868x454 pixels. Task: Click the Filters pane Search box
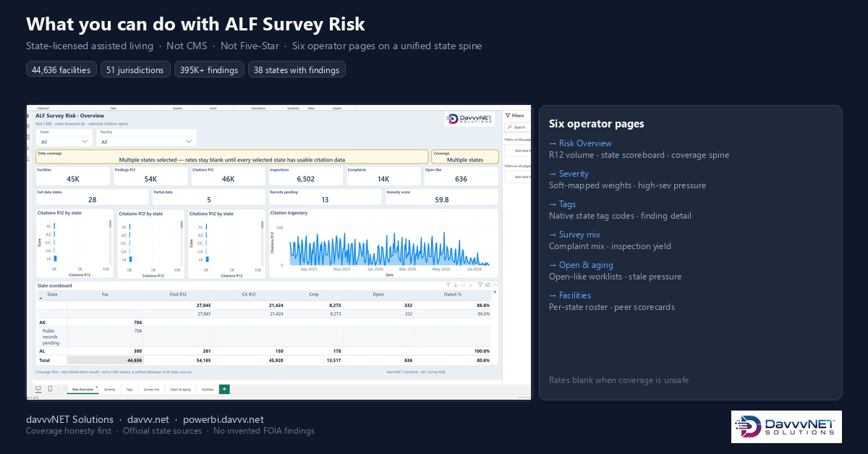(x=518, y=127)
